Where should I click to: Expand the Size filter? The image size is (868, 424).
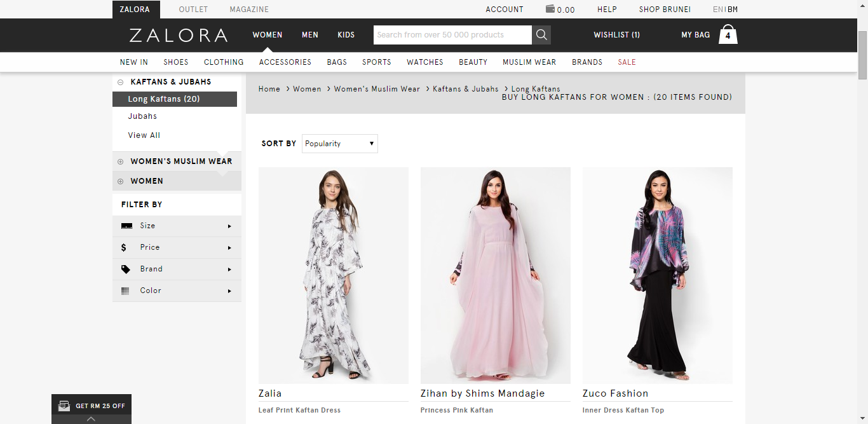[177, 226]
